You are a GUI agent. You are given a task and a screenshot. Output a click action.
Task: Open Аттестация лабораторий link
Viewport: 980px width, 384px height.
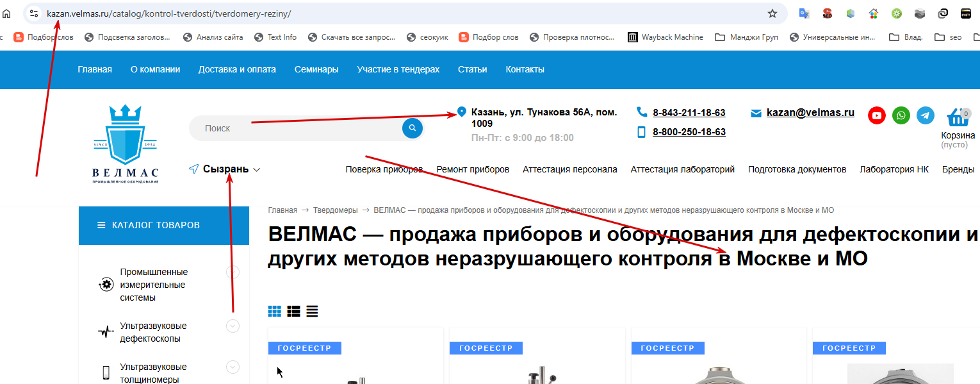[x=683, y=169]
